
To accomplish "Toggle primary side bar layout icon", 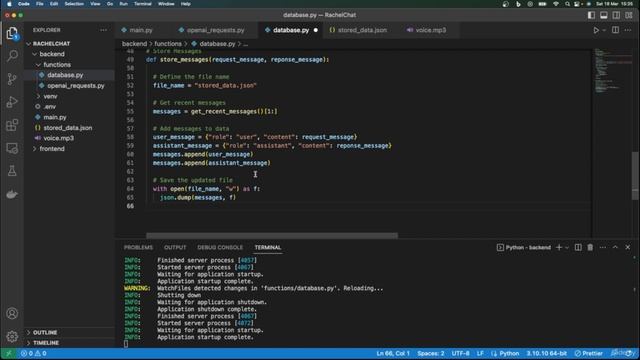I will pos(591,15).
